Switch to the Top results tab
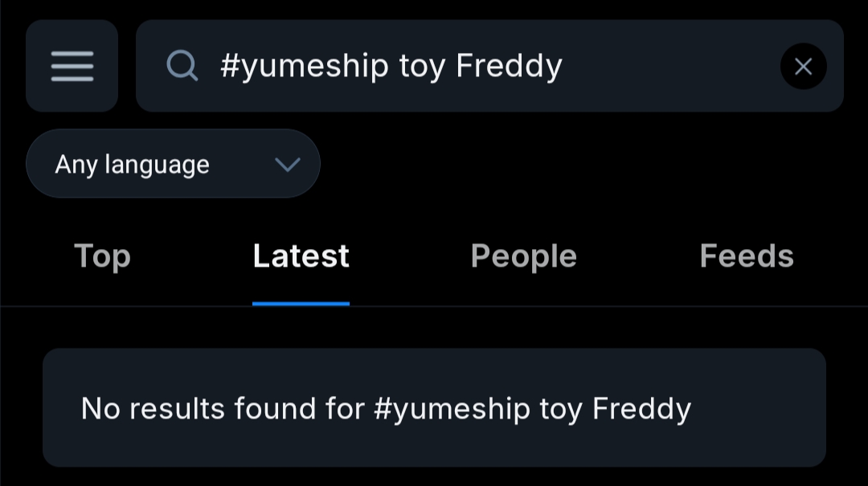 pos(102,256)
